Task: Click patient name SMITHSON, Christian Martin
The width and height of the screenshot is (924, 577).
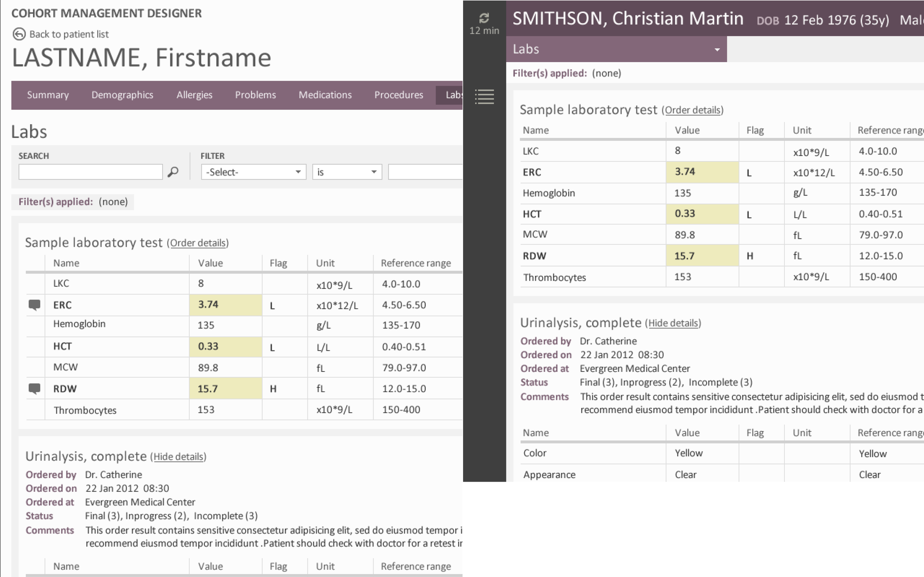Action: 628,19
